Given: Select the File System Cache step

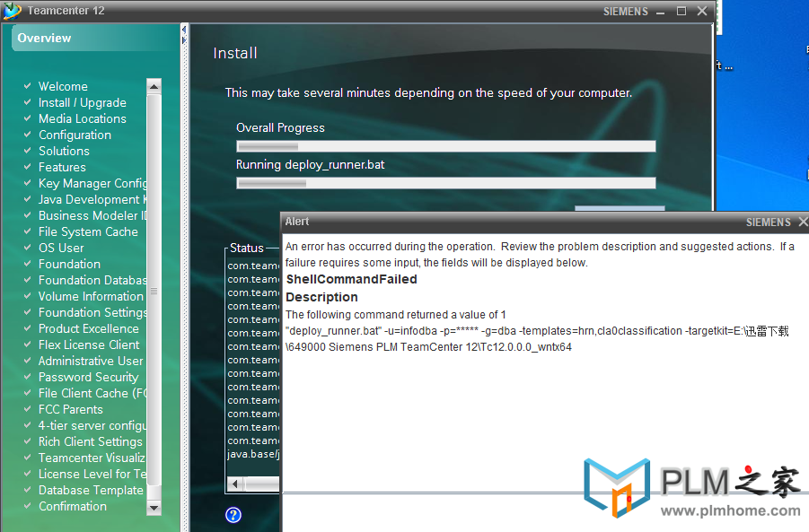Looking at the screenshot, I should [88, 232].
